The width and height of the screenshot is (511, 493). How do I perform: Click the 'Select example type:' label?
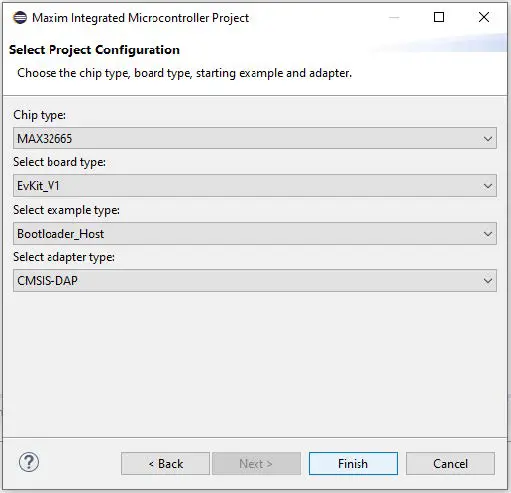pos(66,210)
